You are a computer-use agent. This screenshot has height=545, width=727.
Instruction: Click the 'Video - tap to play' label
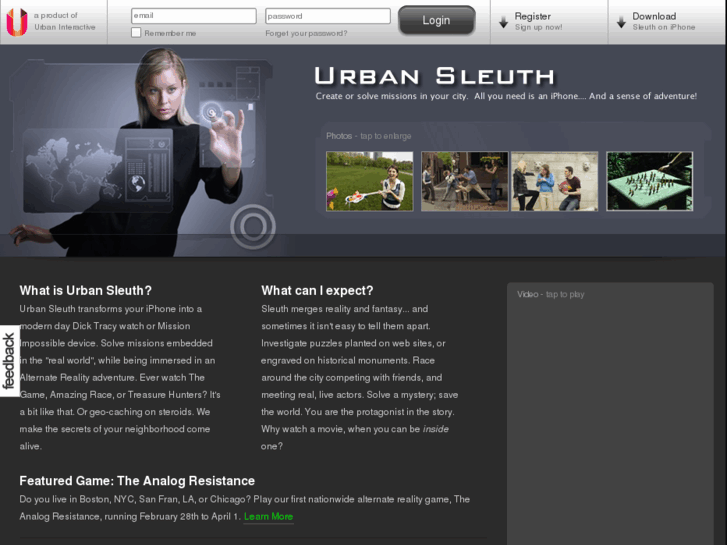551,294
